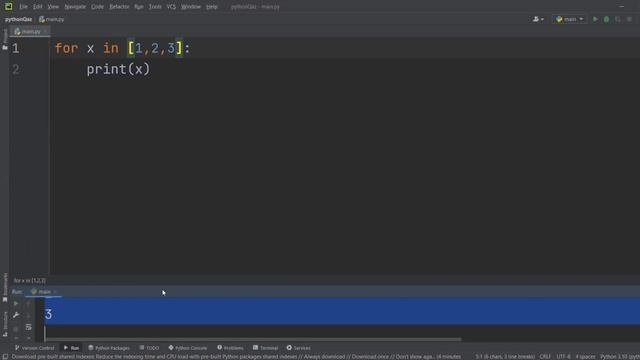Image resolution: width=640 pixels, height=360 pixels.
Task: Click the Python interpreter status entry
Action: [620, 357]
